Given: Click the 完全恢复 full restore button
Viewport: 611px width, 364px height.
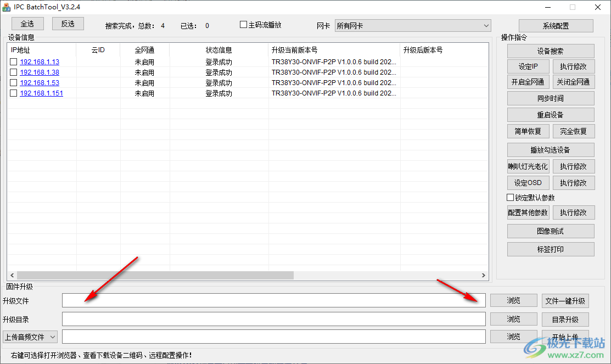Looking at the screenshot, I should pyautogui.click(x=573, y=131).
